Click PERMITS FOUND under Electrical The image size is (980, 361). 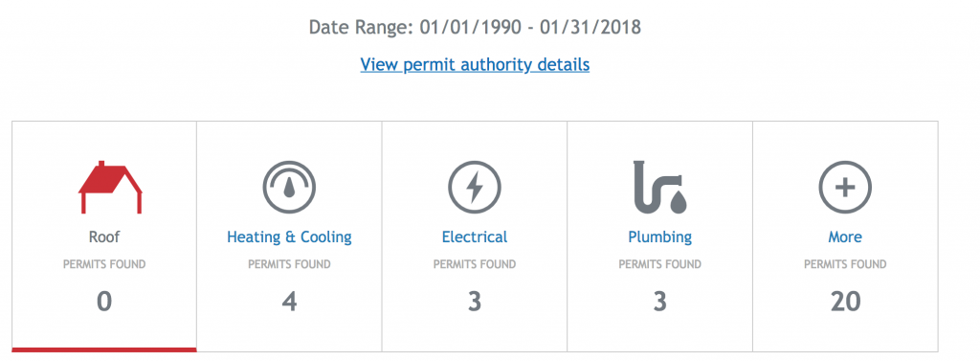click(x=475, y=264)
